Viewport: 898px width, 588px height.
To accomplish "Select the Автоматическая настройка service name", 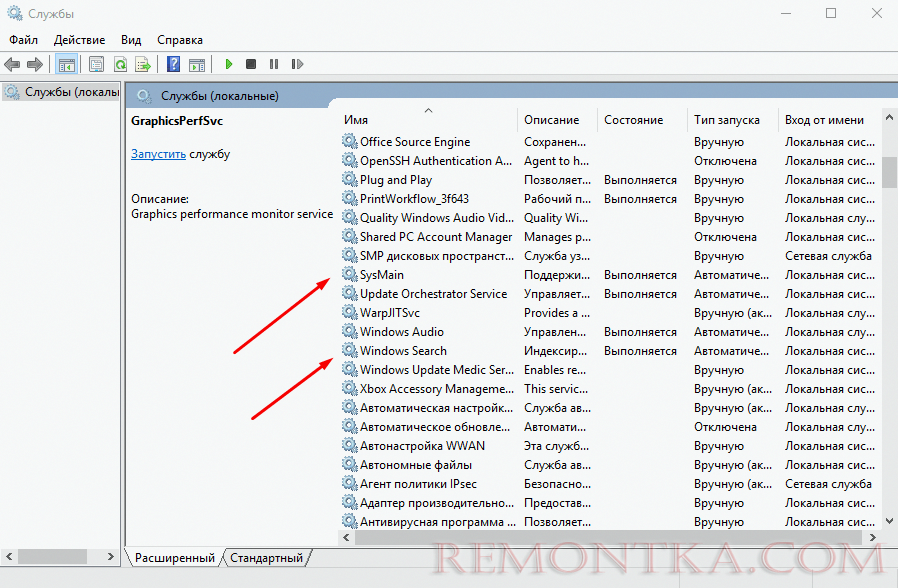I will [x=436, y=408].
